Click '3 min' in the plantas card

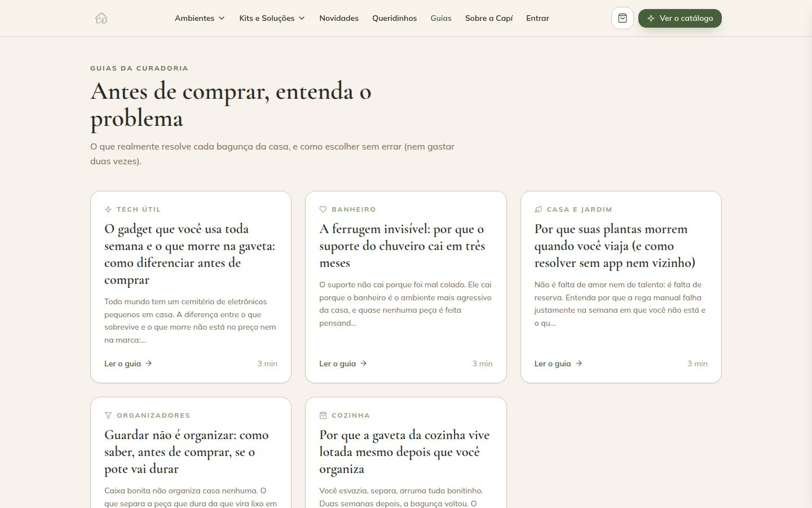(697, 364)
